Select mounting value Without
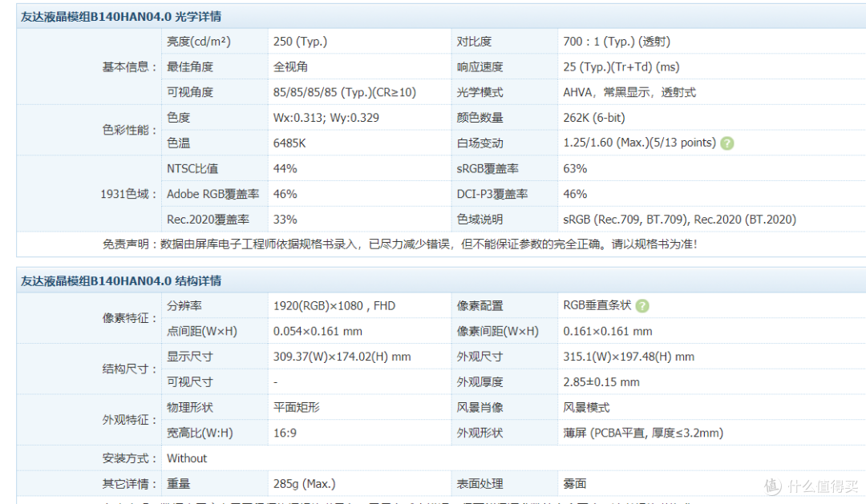Viewport: 866px width, 504px height. click(187, 458)
